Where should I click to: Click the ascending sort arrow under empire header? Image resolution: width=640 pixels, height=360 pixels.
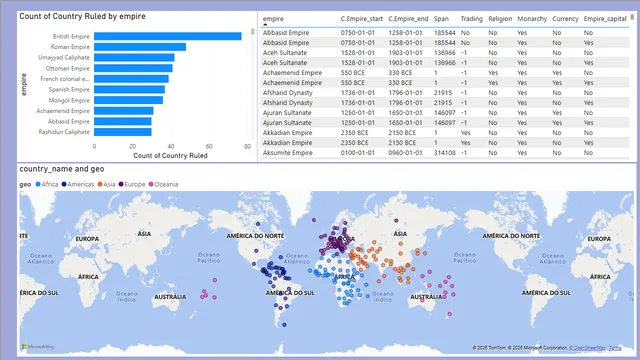(x=265, y=24)
